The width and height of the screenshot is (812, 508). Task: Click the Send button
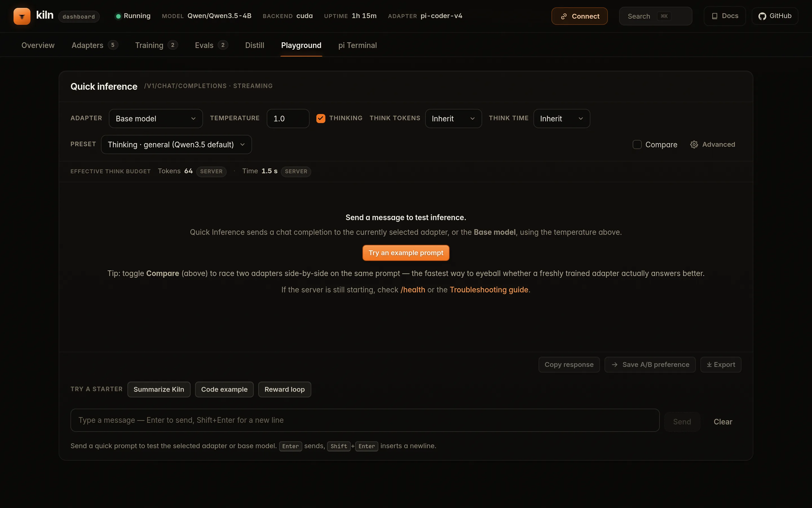pos(682,422)
